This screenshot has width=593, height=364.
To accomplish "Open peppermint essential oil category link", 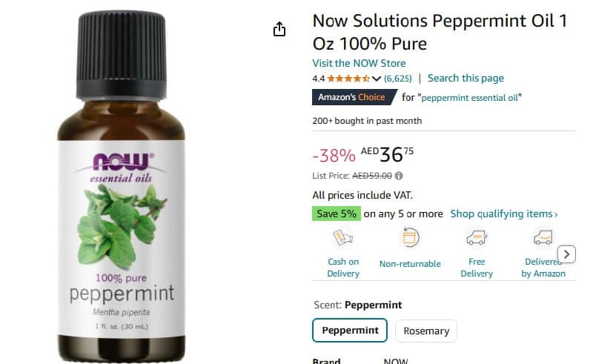I will click(469, 98).
